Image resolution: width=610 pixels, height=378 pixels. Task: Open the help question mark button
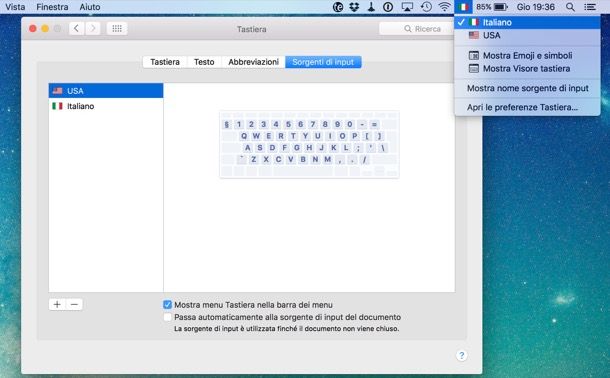(461, 355)
